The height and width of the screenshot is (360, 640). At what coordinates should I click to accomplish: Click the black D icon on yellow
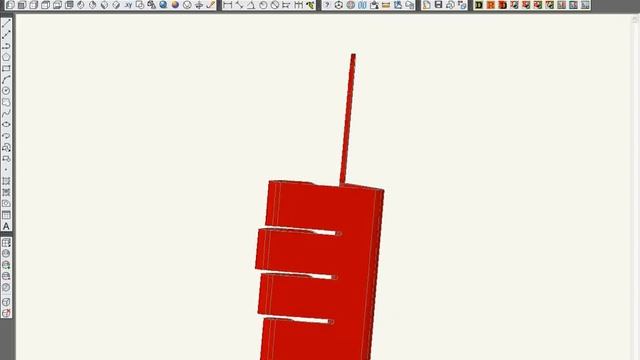pyautogui.click(x=479, y=5)
